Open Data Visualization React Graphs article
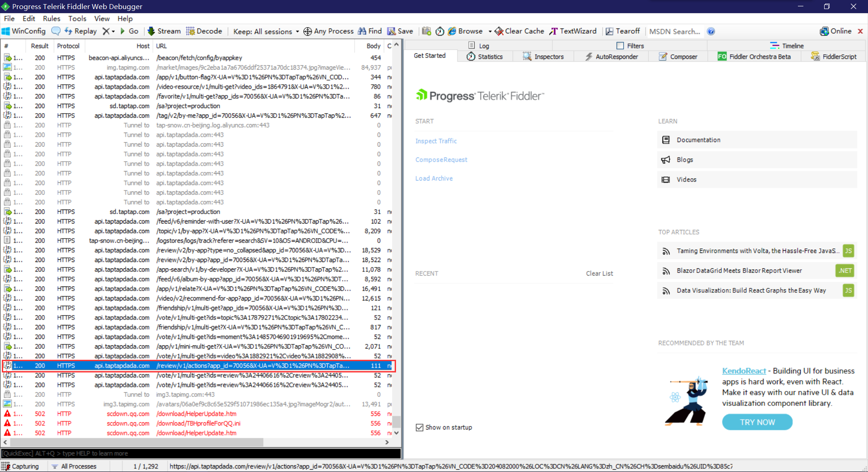868x472 pixels. pos(757,291)
